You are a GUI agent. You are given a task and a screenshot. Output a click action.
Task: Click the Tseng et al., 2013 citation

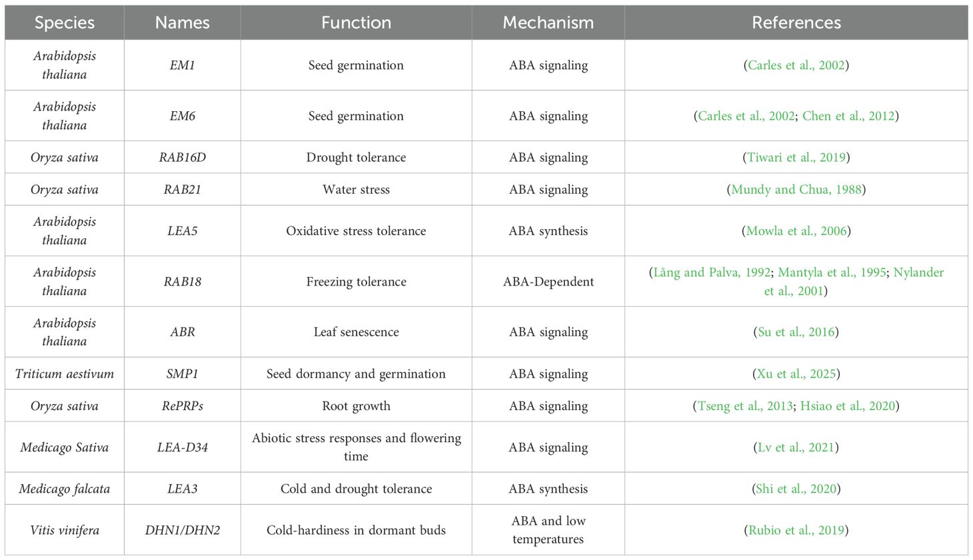[744, 406]
